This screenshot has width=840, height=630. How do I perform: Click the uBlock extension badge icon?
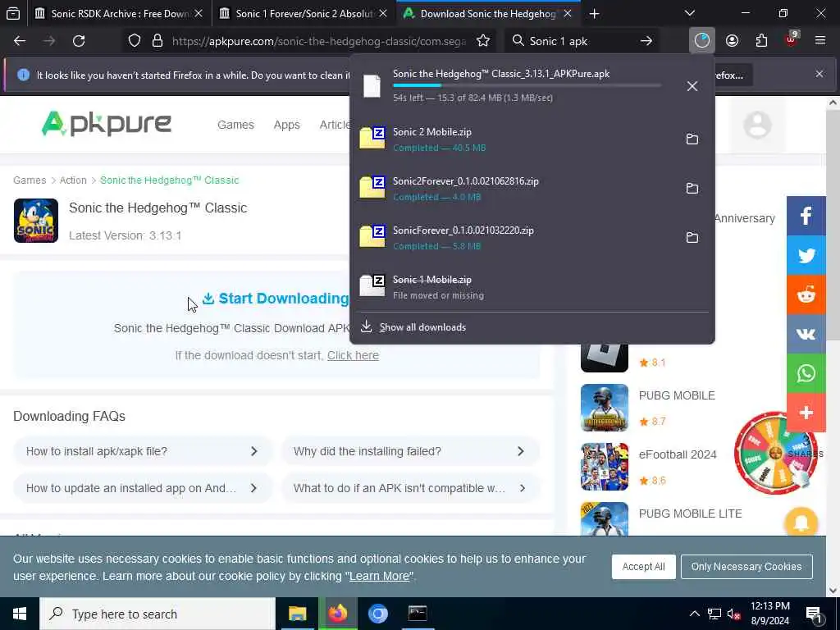(791, 41)
